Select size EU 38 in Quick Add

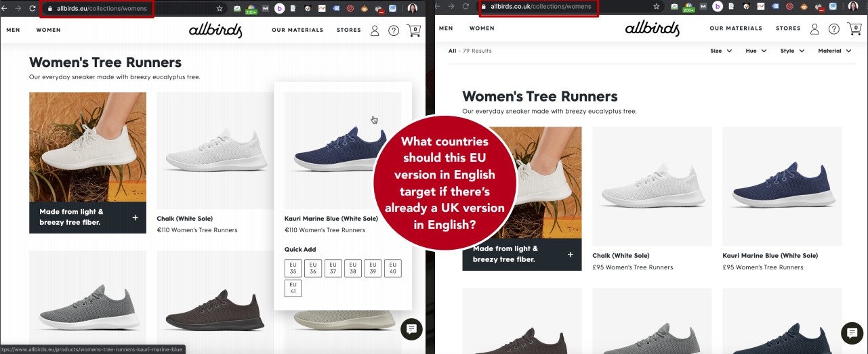(x=353, y=268)
